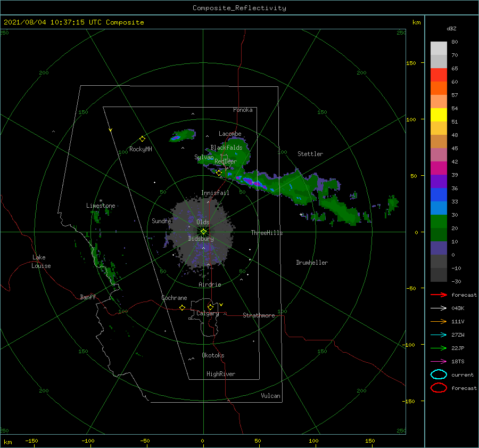Pick the bright yellow 51-54 dBZ color band
Image resolution: width=479 pixels, height=448 pixels.
[x=439, y=115]
